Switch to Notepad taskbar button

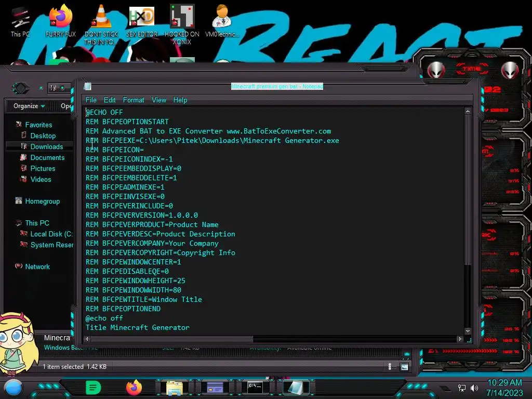pyautogui.click(x=296, y=388)
